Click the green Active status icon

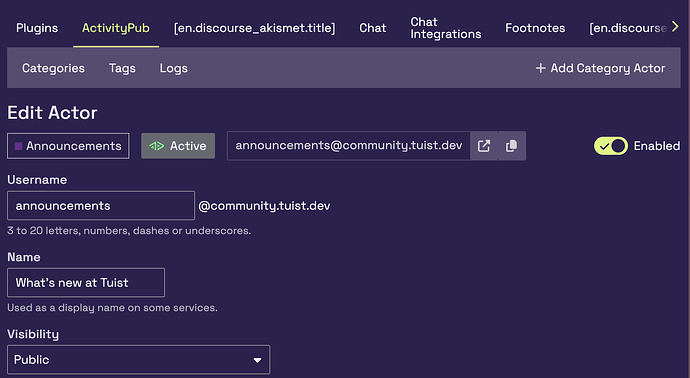click(157, 146)
